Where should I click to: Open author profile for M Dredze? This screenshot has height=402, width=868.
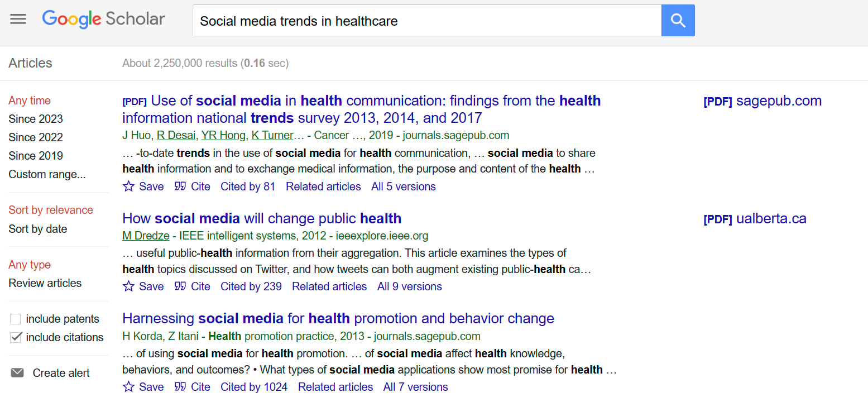[146, 236]
